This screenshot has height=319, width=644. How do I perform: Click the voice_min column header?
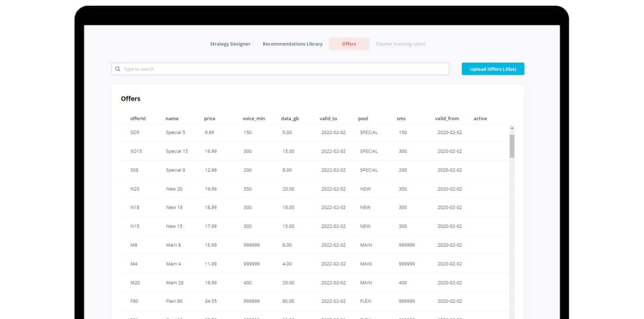click(254, 119)
